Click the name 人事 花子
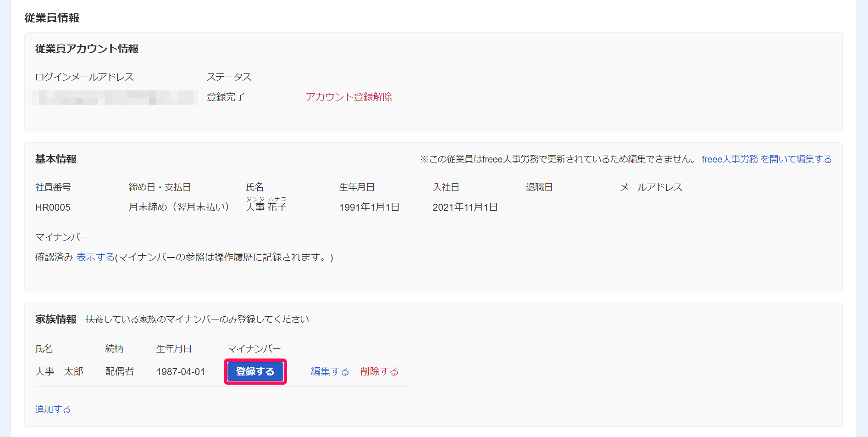The height and width of the screenshot is (437, 868). [266, 207]
